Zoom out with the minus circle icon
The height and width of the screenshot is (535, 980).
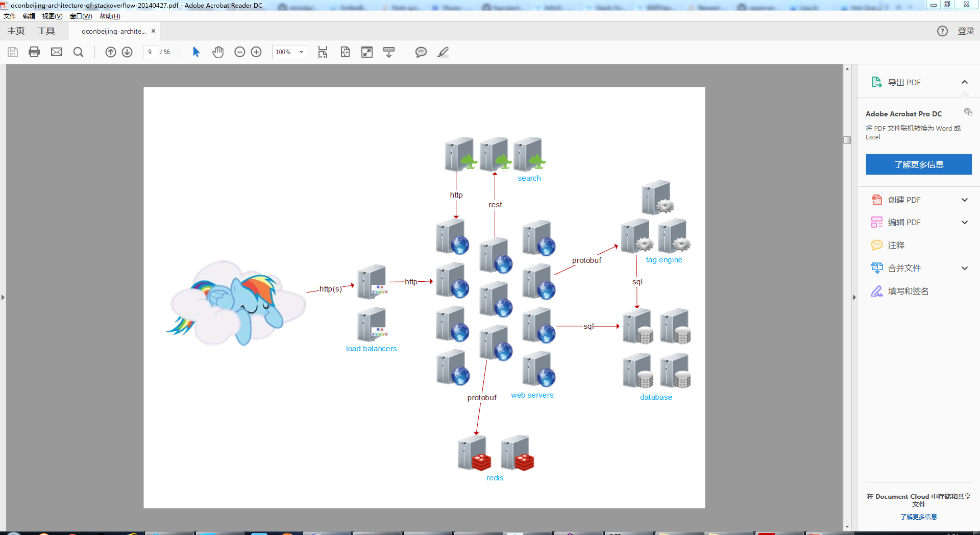(x=240, y=52)
